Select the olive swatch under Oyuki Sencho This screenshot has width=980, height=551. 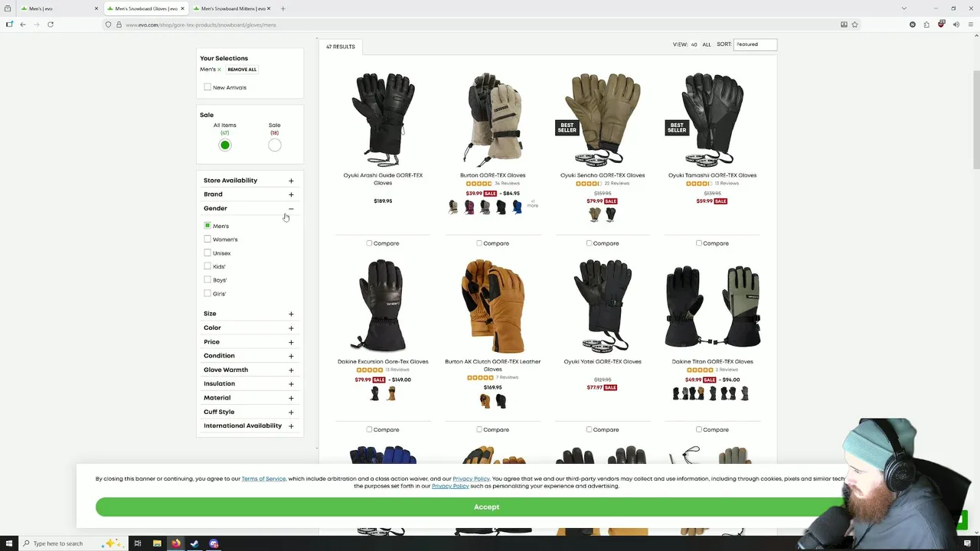tap(595, 215)
